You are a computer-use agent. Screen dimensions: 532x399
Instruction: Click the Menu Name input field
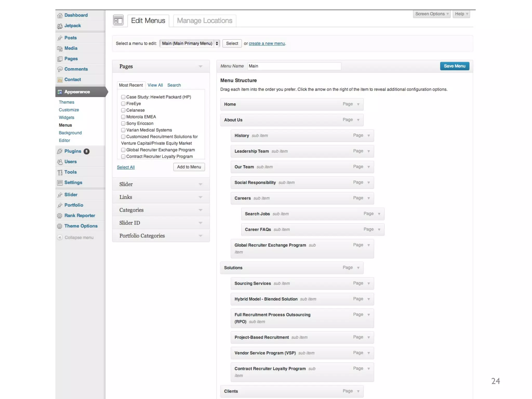click(x=294, y=66)
